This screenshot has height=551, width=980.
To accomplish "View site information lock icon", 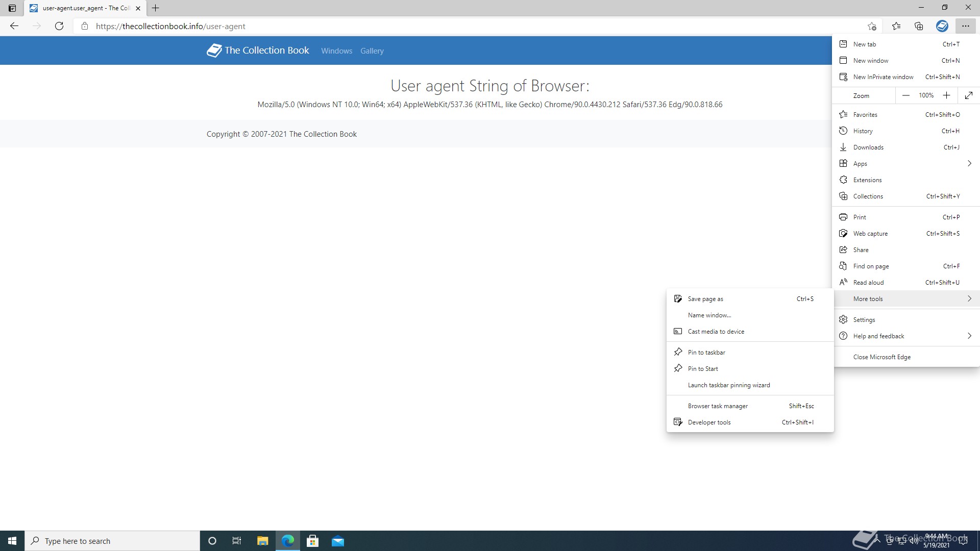I will click(85, 26).
